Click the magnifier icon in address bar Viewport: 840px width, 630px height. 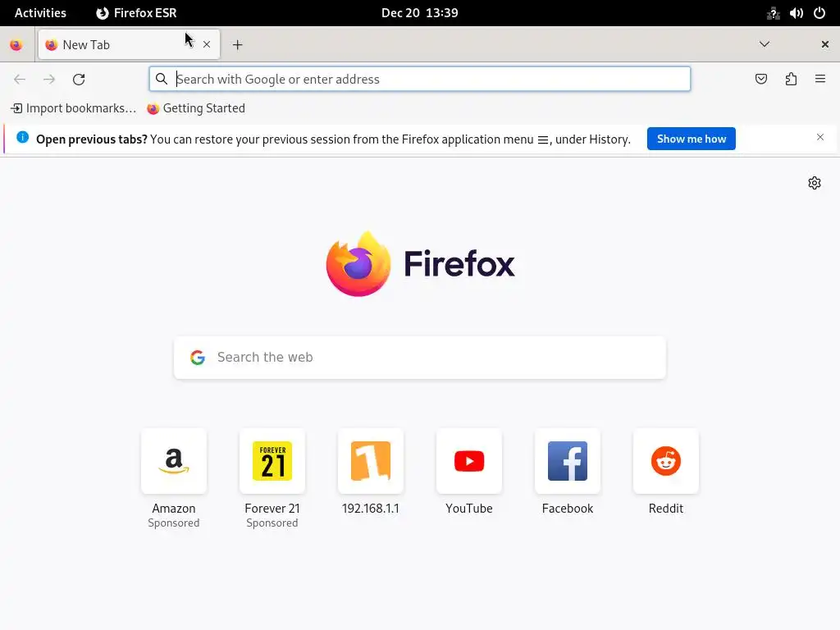162,80
